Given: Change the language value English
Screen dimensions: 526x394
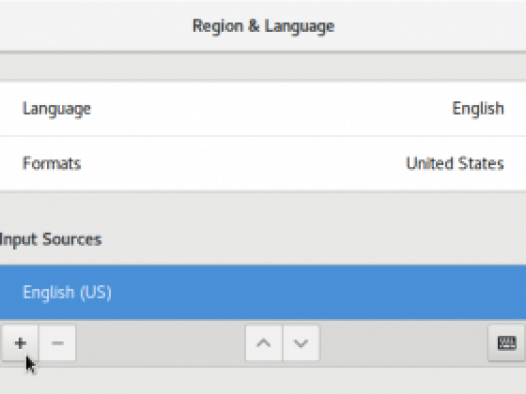Looking at the screenshot, I should pos(478,109).
